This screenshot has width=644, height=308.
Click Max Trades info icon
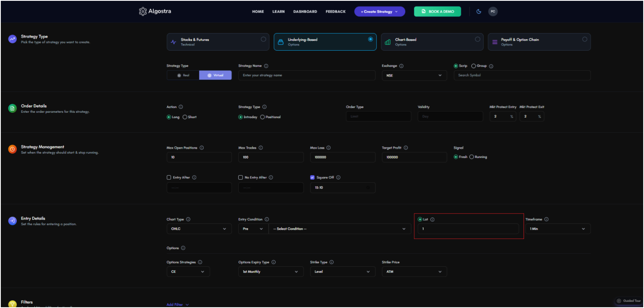pyautogui.click(x=261, y=148)
